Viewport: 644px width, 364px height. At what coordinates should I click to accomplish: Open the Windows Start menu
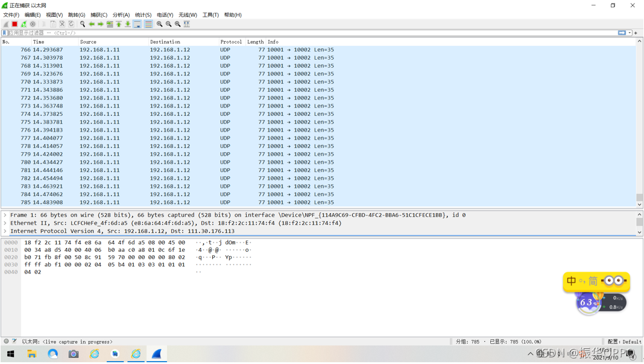[10, 354]
